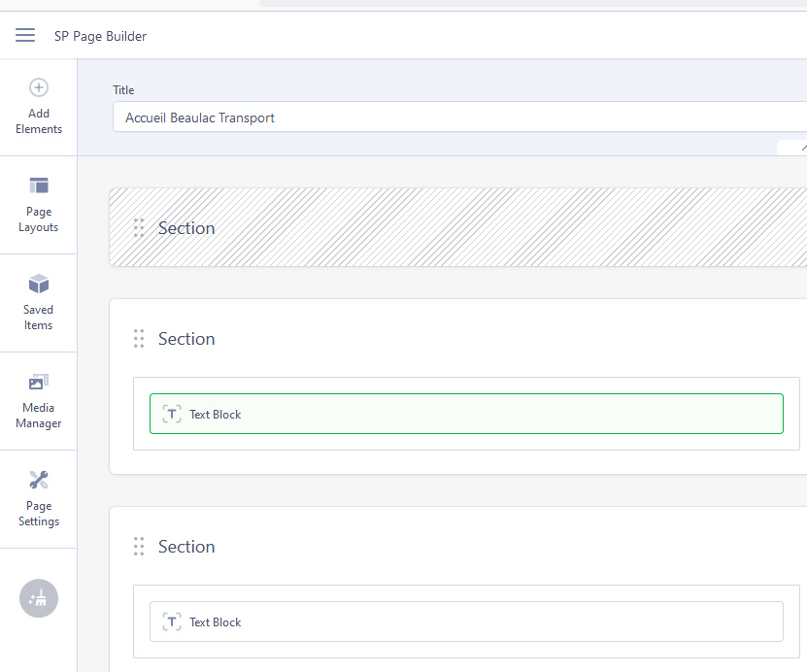Click the SP Page Builder header title
Image resolution: width=807 pixels, height=672 pixels.
[100, 36]
